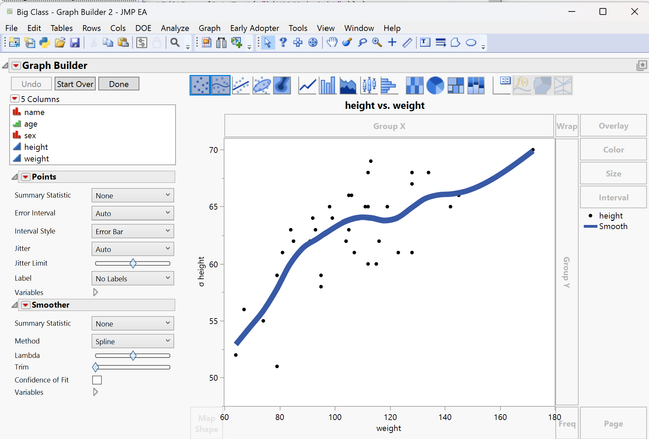The width and height of the screenshot is (649, 439).
Task: Select the Polygon shape drawing tool
Action: click(x=455, y=42)
